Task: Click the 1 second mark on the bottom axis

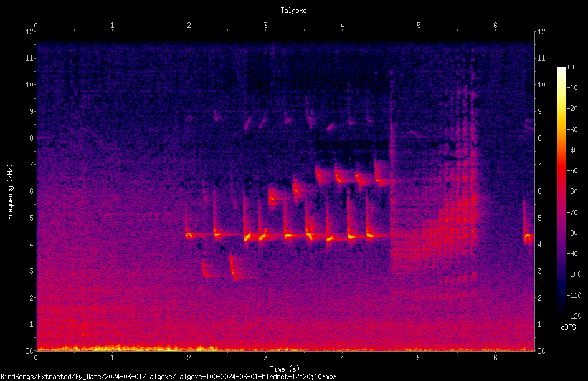Action: click(x=112, y=358)
